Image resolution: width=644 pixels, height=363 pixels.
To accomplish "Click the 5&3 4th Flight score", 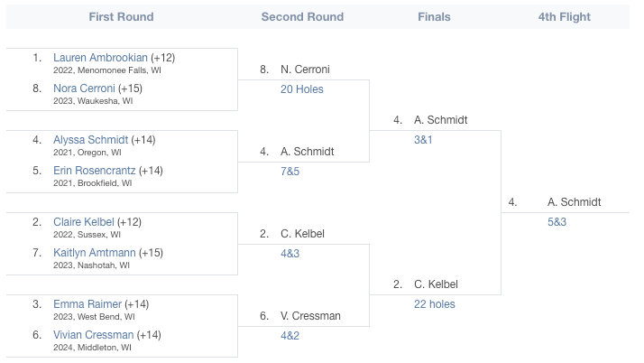I will coord(557,222).
